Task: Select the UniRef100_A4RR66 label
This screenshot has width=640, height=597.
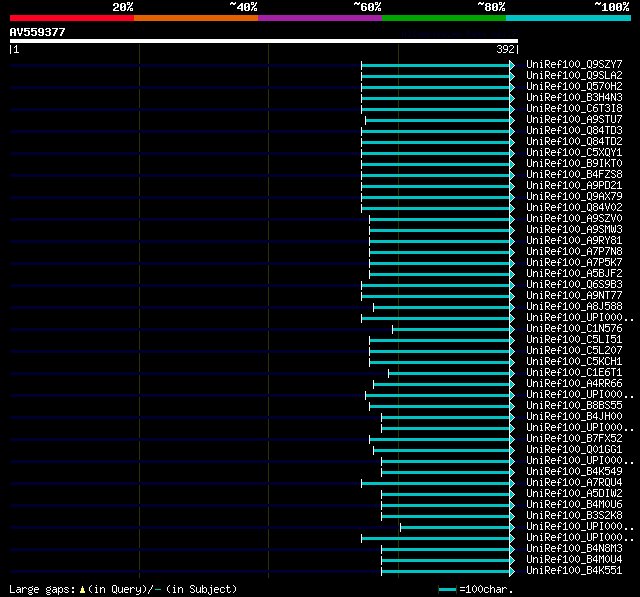Action: pyautogui.click(x=574, y=384)
